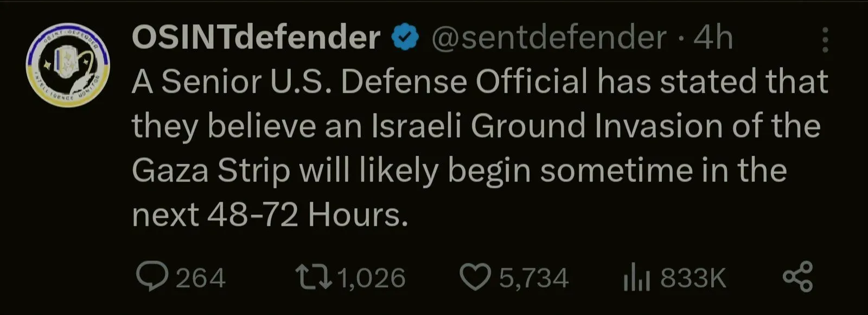
Task: Click the 4h timestamp
Action: tap(713, 38)
